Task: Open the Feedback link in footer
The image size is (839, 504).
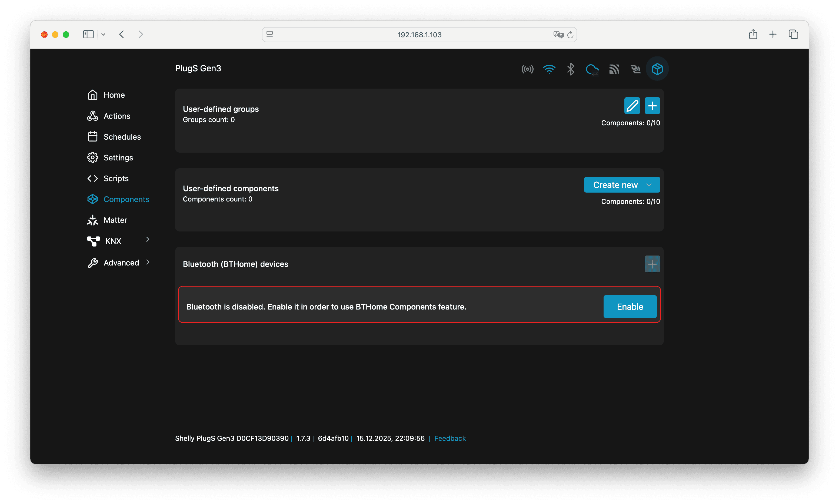Action: (x=450, y=438)
